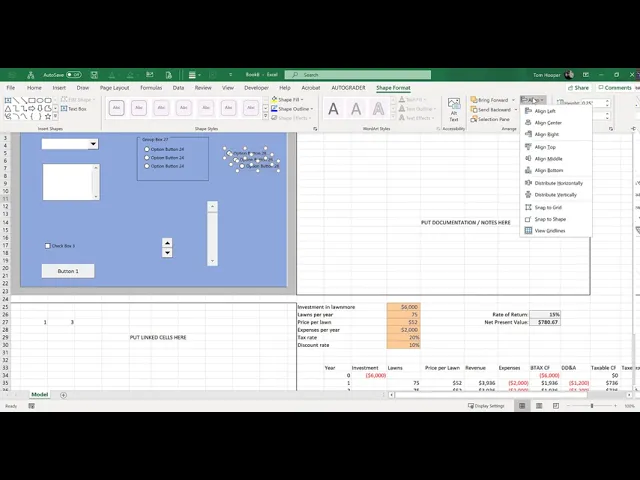Click the spin button down arrow
This screenshot has width=640, height=480.
click(x=167, y=253)
